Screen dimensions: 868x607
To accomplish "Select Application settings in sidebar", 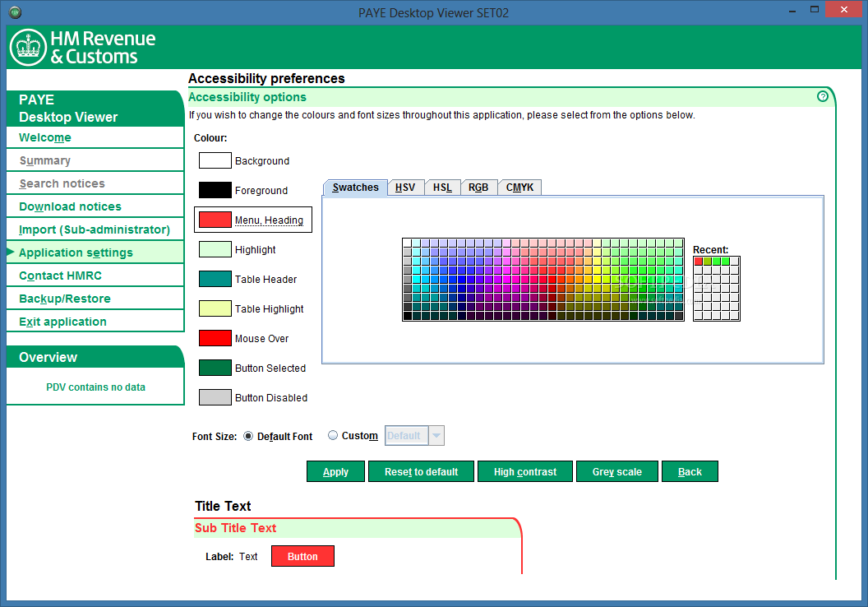I will pyautogui.click(x=95, y=253).
